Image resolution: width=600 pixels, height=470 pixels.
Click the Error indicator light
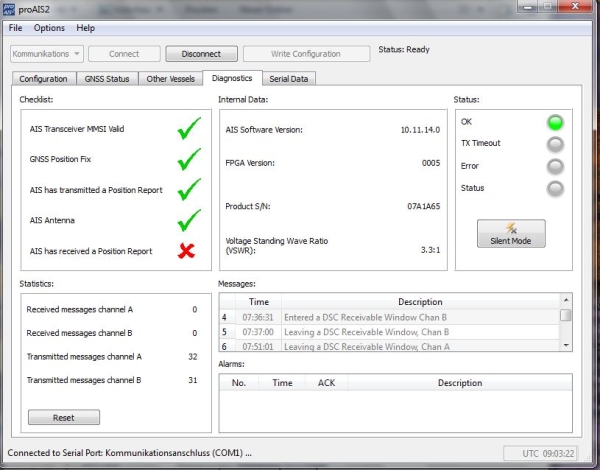coord(555,166)
